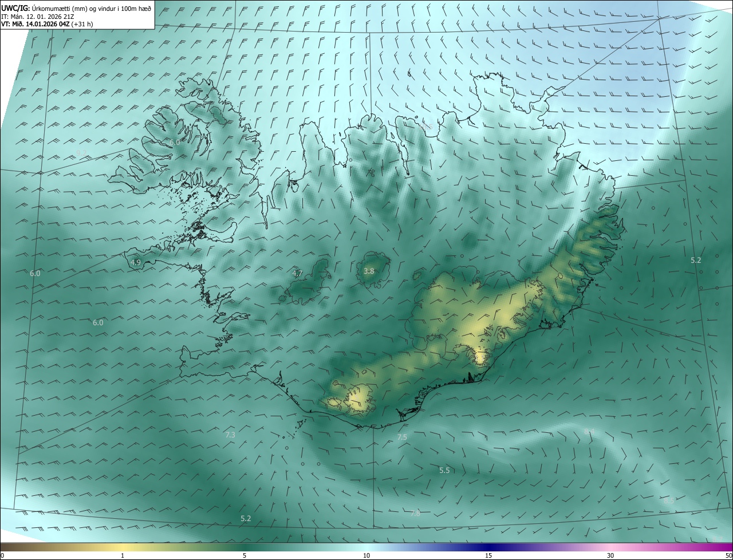Image resolution: width=733 pixels, height=560 pixels.
Task: Click the tick label 15 on the color scale
Action: tap(488, 555)
